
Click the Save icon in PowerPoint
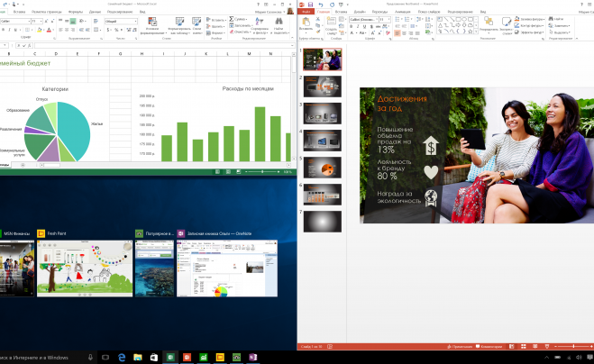tap(310, 5)
